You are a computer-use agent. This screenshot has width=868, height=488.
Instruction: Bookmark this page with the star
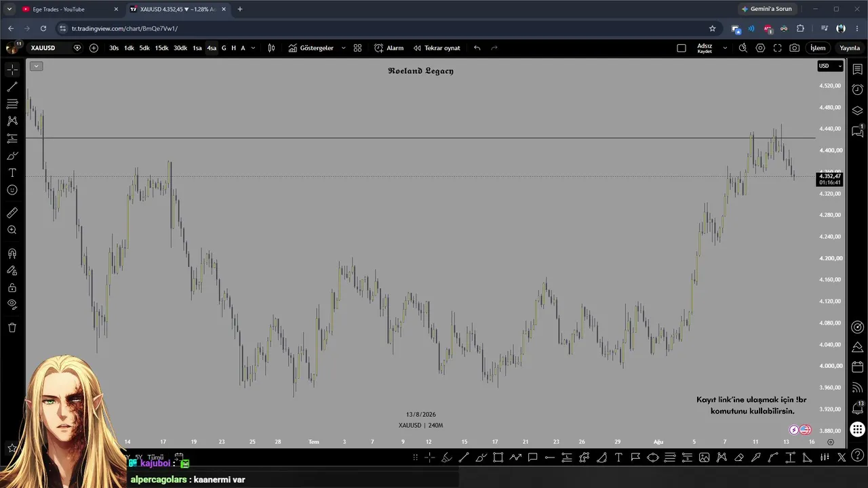point(712,28)
